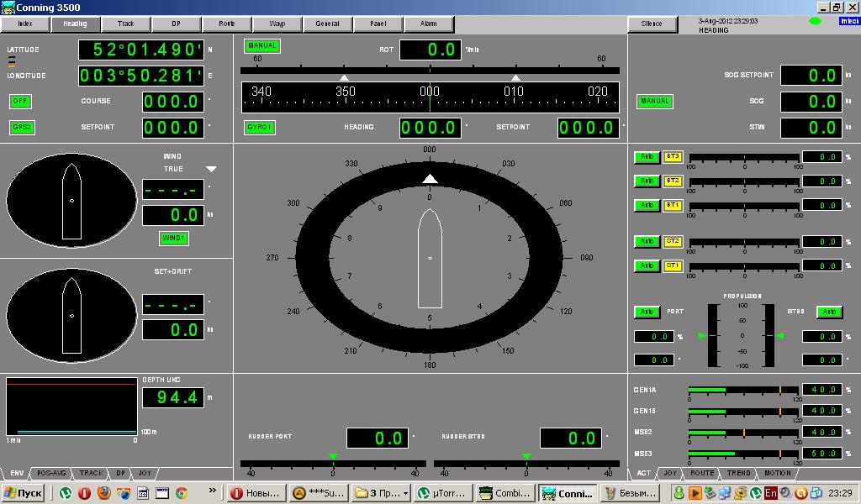Click the yellow BT1 thruster indicator
Image resolution: width=861 pixels, height=504 pixels.
pos(673,206)
